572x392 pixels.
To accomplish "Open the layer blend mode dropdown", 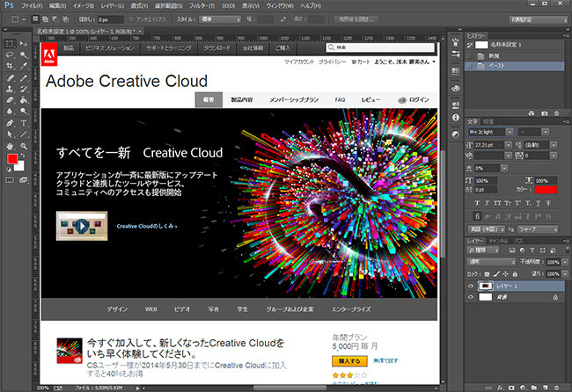I will [491, 262].
